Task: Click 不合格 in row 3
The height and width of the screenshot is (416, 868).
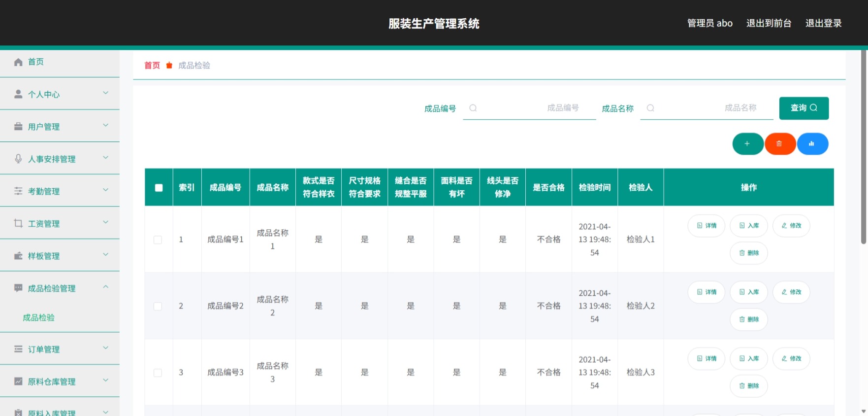Action: pos(548,373)
